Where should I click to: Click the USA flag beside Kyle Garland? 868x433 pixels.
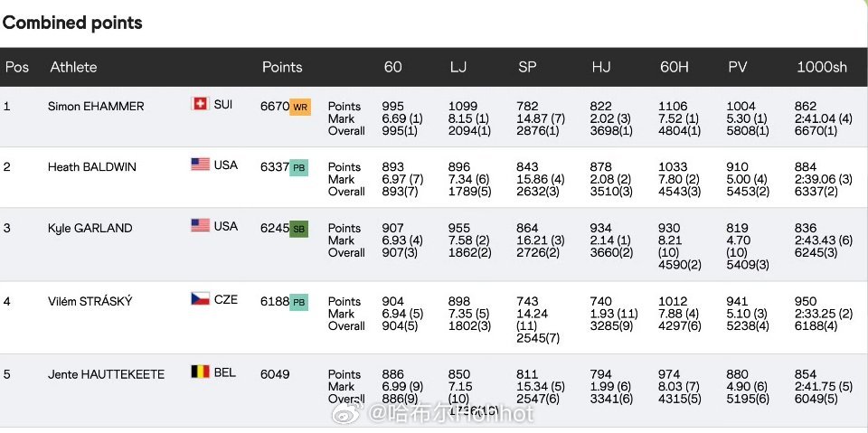pyautogui.click(x=200, y=225)
